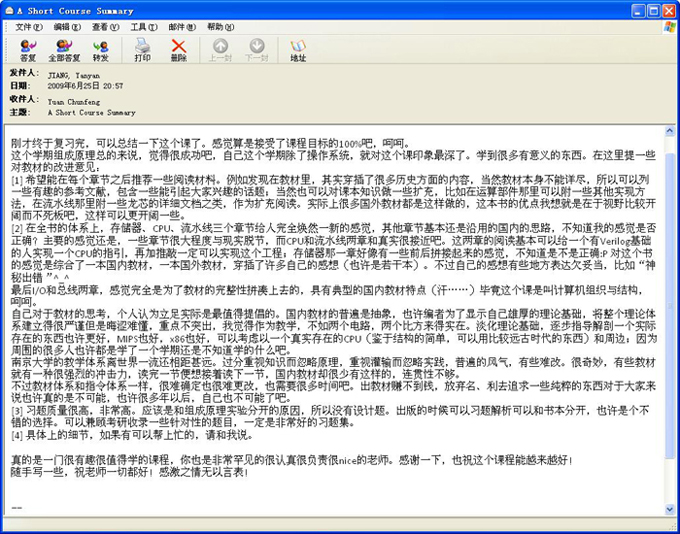The image size is (680, 534).
Task: Delete the message with red X icon
Action: click(179, 50)
